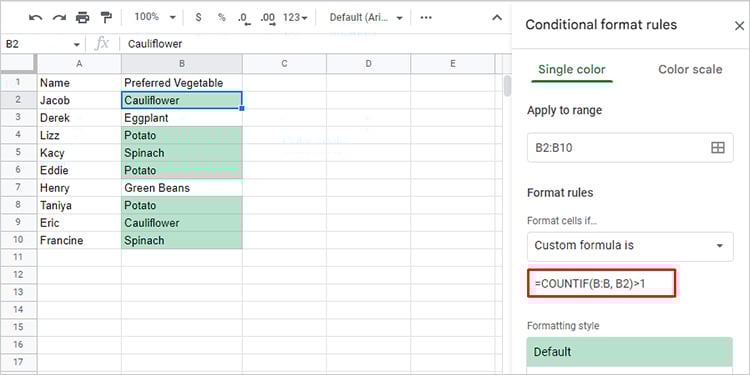Click the green Default formatting style swatch
Viewport: 750px width, 375px height.
pos(630,352)
